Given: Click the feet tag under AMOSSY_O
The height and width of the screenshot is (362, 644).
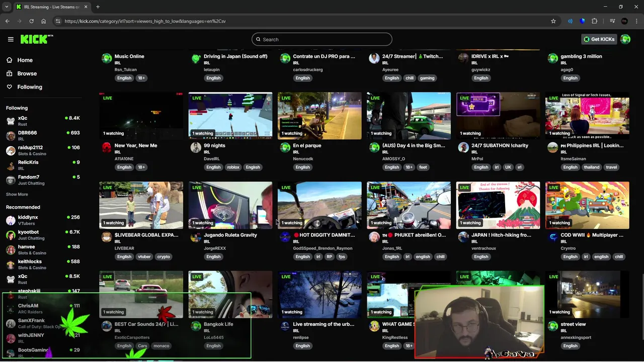Looking at the screenshot, I should click(423, 167).
